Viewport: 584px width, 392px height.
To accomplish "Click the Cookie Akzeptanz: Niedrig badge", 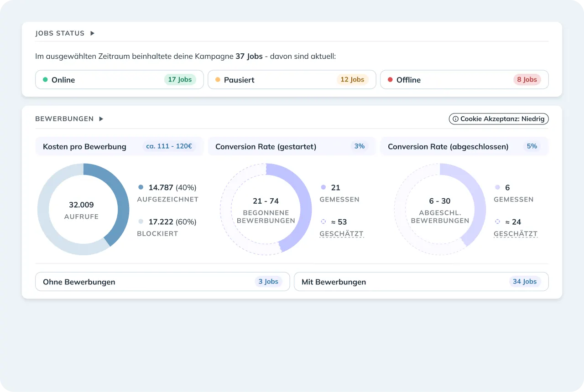I will coord(499,119).
